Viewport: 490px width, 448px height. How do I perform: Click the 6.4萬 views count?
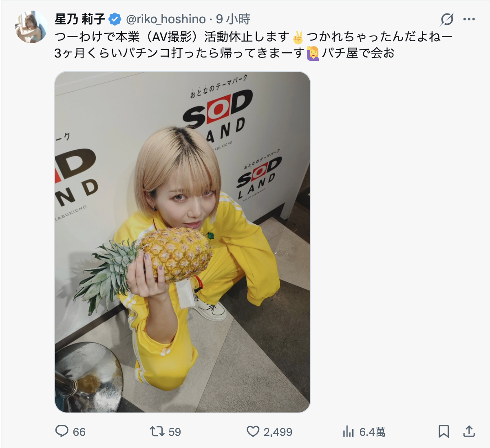click(x=372, y=432)
